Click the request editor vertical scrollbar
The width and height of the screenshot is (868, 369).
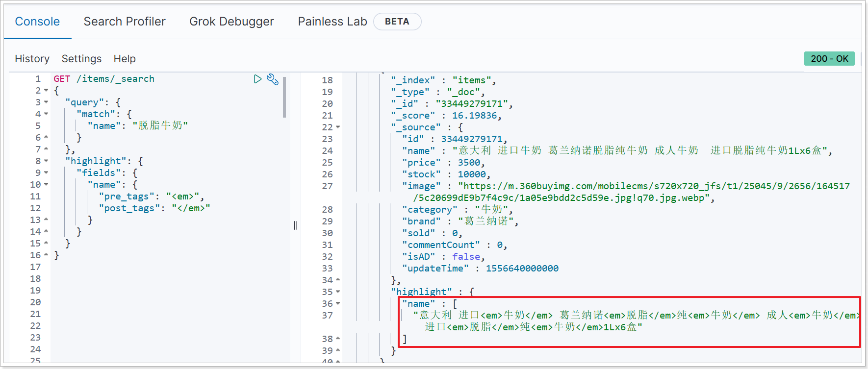(284, 97)
